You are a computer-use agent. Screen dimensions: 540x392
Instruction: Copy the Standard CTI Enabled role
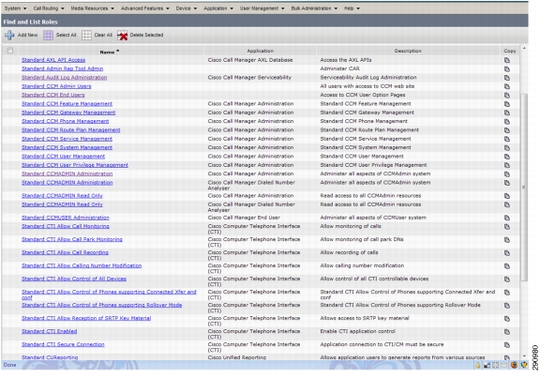pyautogui.click(x=507, y=332)
